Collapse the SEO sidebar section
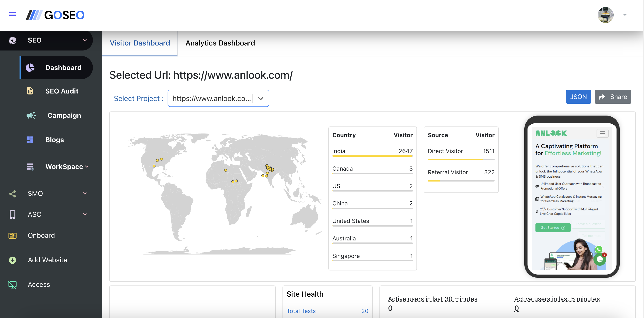This screenshot has width=644, height=318. [x=85, y=40]
